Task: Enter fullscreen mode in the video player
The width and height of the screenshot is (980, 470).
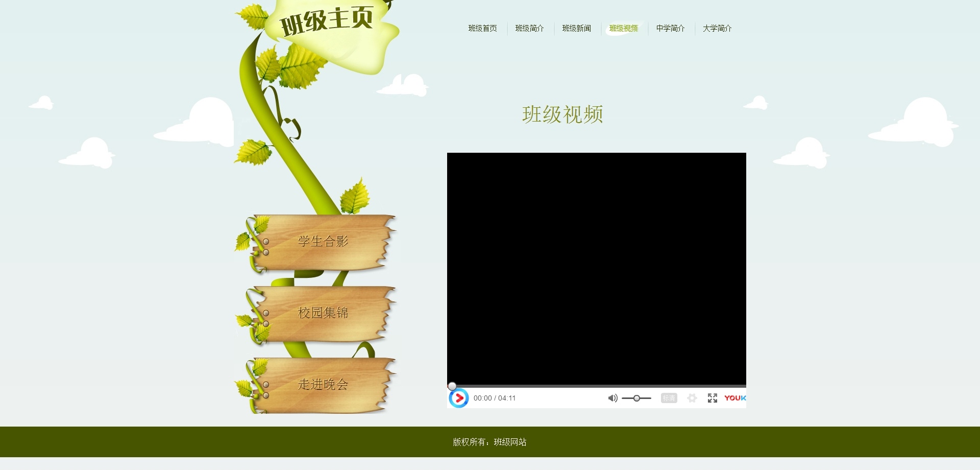Action: coord(713,398)
